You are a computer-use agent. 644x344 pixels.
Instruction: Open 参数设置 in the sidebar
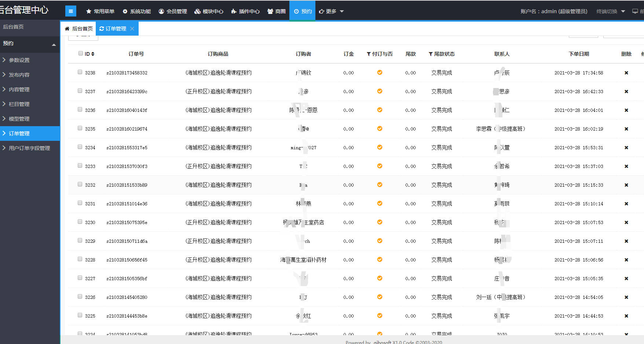click(x=19, y=60)
